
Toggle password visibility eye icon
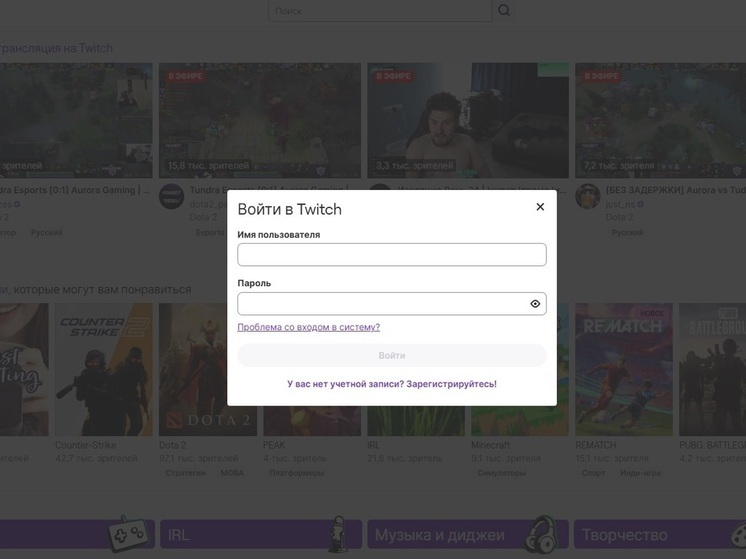535,304
